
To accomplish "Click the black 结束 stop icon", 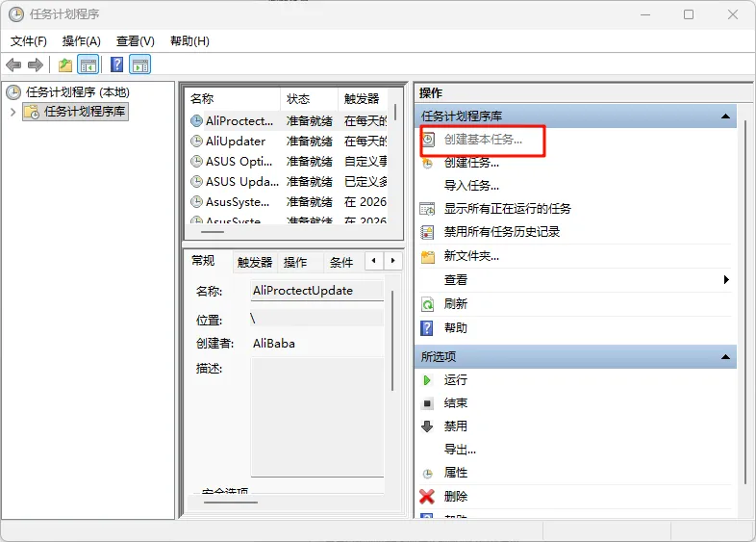I will pyautogui.click(x=427, y=403).
